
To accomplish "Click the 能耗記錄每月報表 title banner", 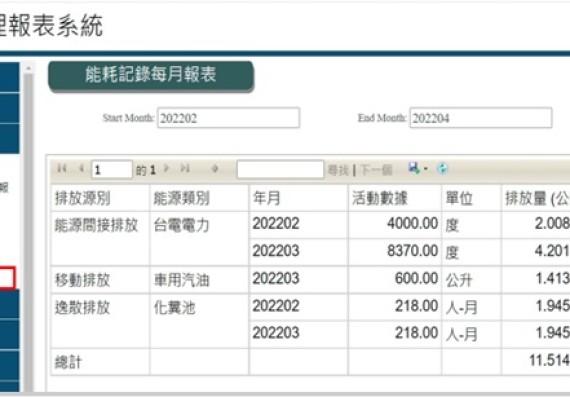I will click(x=151, y=76).
